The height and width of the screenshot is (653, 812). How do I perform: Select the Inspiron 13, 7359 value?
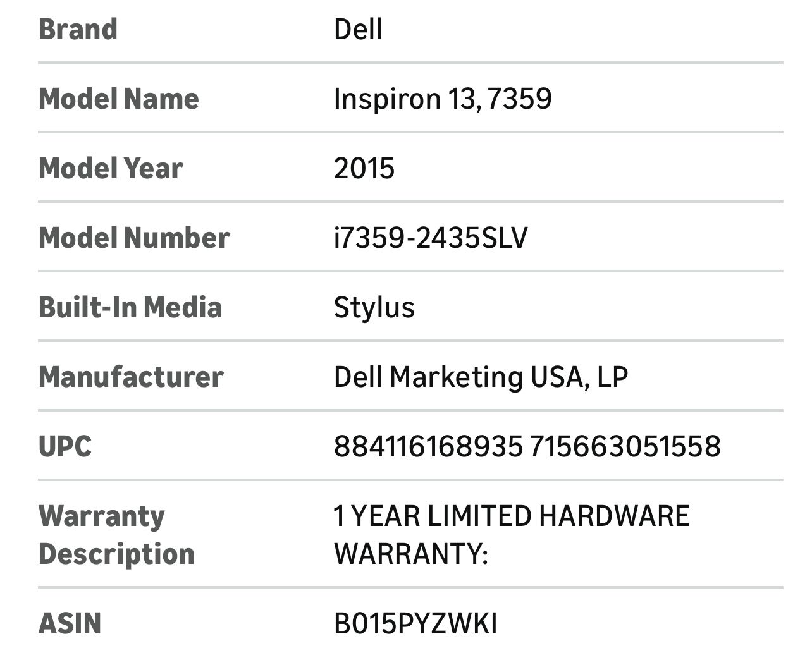[x=443, y=99]
